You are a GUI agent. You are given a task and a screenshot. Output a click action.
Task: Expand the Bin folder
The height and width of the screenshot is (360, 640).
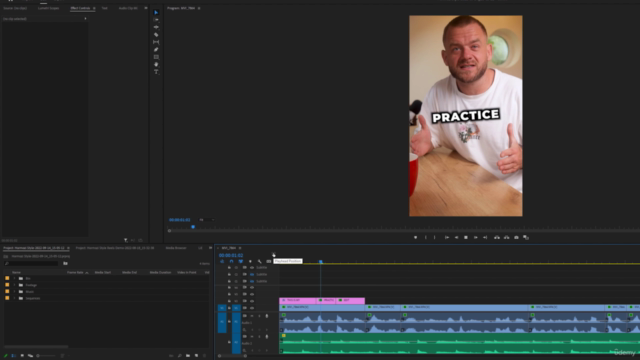[x=14, y=278]
